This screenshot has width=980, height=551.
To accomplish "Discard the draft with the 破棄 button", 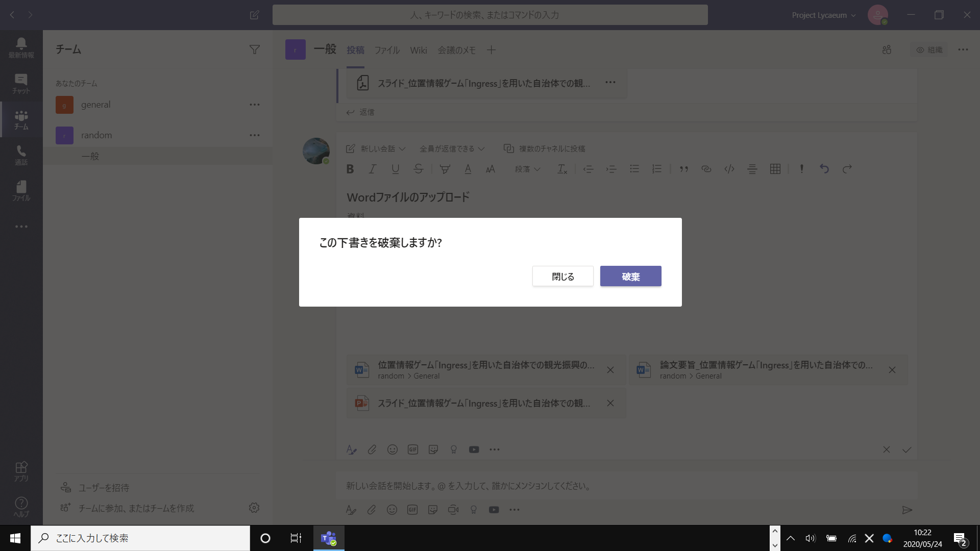I will click(x=630, y=276).
